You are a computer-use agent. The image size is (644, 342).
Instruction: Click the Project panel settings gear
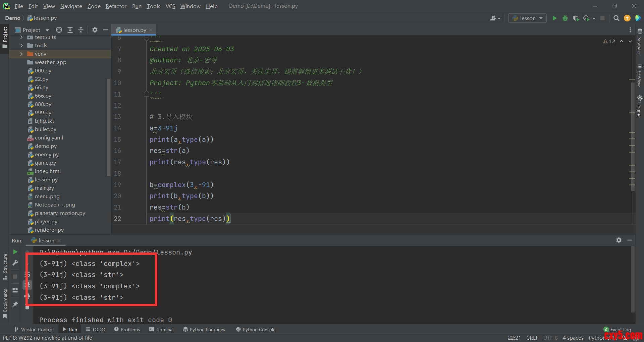click(x=95, y=30)
